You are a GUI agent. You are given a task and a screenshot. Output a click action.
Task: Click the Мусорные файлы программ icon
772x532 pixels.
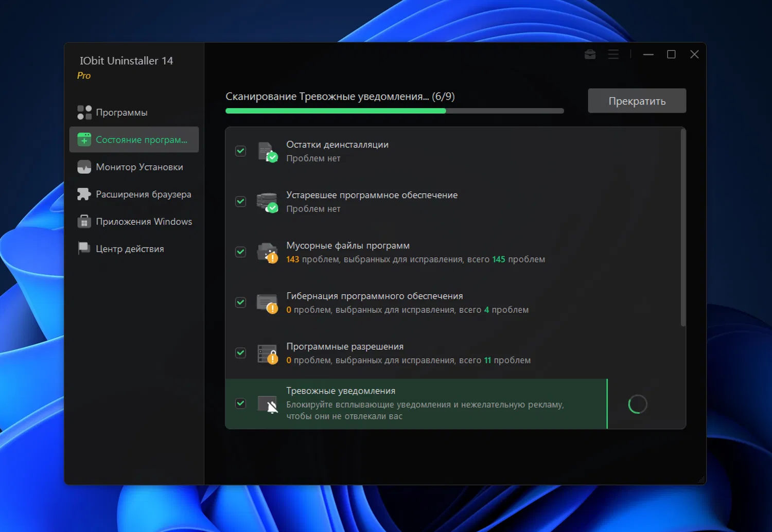coord(268,253)
